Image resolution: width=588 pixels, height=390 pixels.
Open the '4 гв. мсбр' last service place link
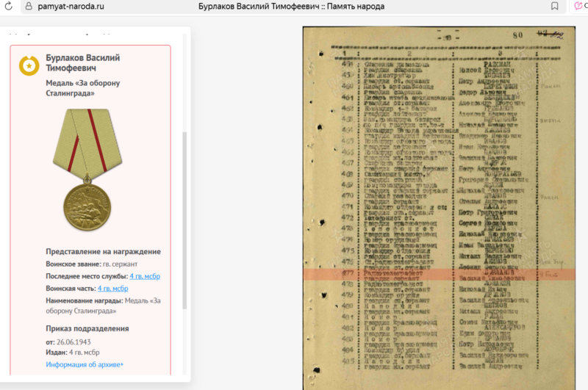(145, 276)
